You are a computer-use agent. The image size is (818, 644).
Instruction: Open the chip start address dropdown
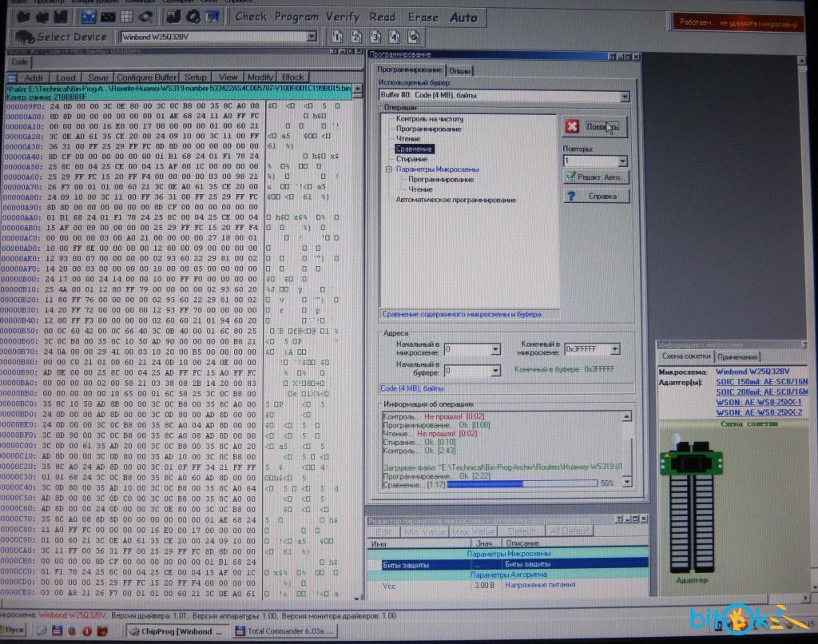(x=495, y=349)
